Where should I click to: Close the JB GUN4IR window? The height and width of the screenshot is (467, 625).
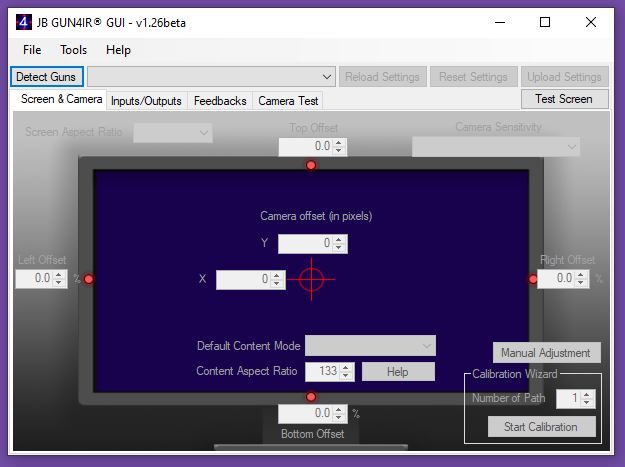pyautogui.click(x=591, y=22)
